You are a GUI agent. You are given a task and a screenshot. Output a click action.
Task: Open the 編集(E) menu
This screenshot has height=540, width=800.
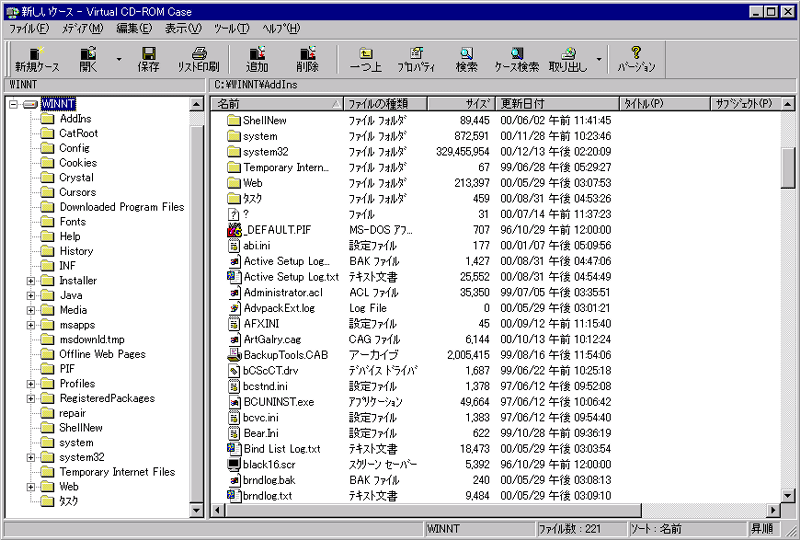tap(134, 29)
